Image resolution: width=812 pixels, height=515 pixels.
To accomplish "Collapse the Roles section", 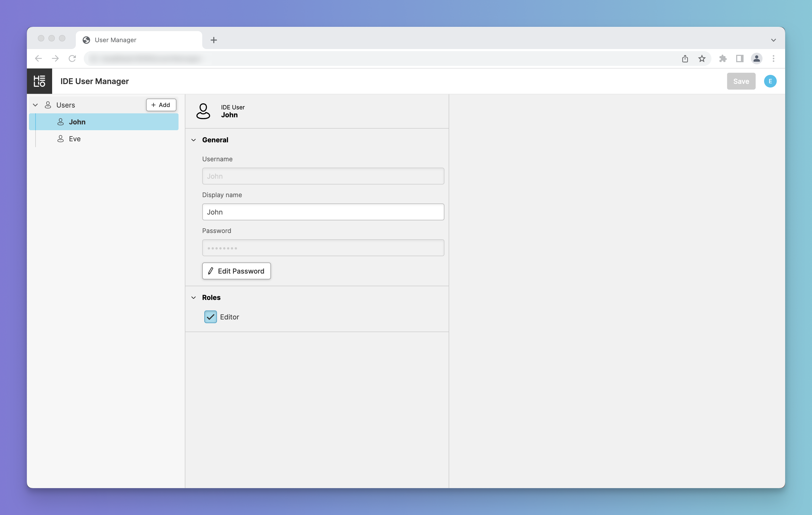I will [194, 298].
